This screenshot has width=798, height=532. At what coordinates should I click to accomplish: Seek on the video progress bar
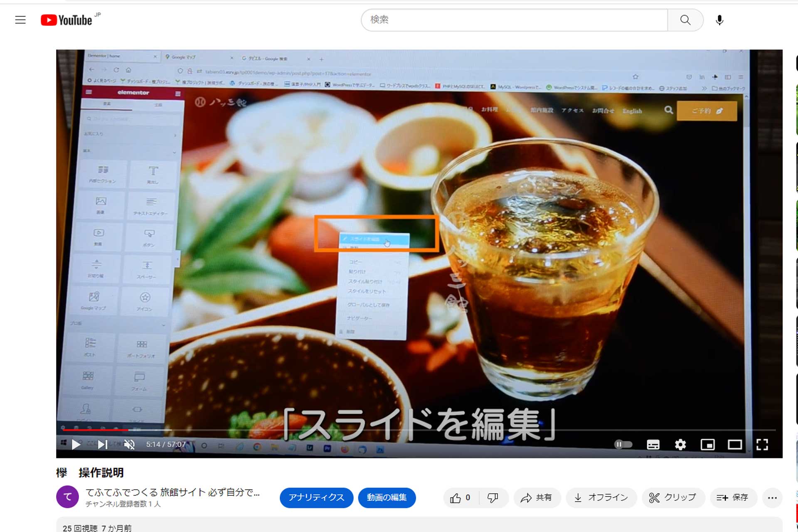(x=419, y=430)
